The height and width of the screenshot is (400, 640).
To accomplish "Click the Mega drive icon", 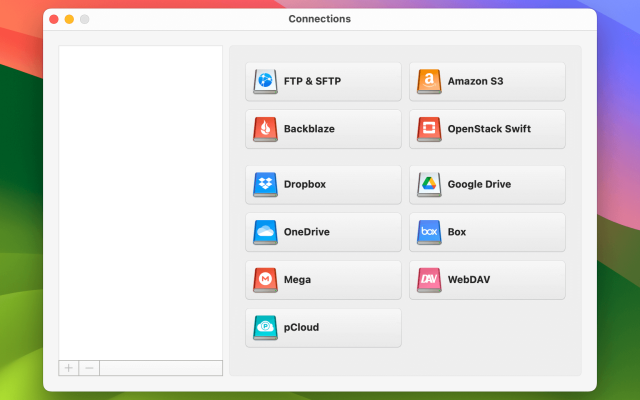I will coord(265,280).
